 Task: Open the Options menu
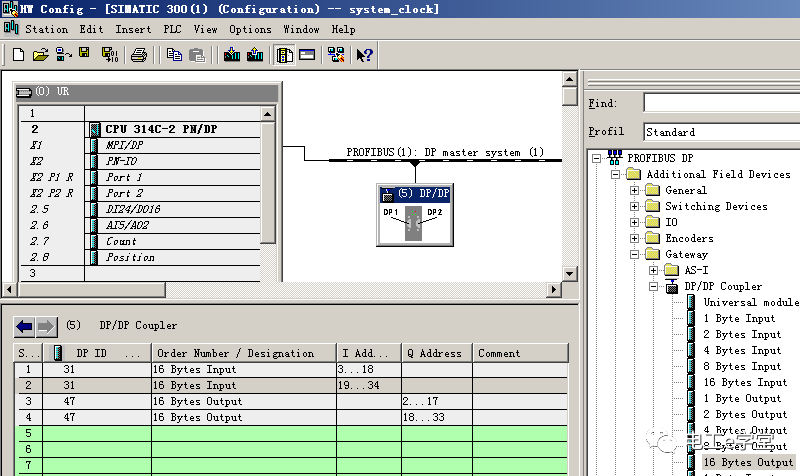(x=250, y=29)
